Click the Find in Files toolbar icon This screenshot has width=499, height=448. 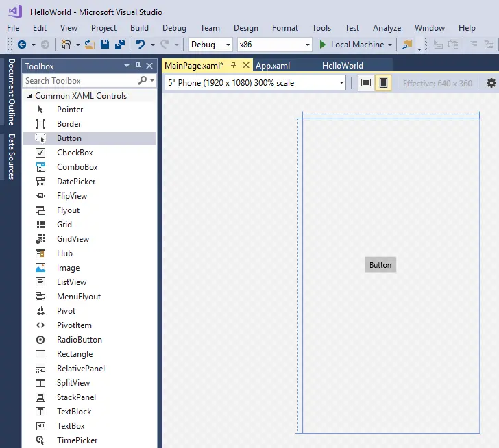pos(407,45)
